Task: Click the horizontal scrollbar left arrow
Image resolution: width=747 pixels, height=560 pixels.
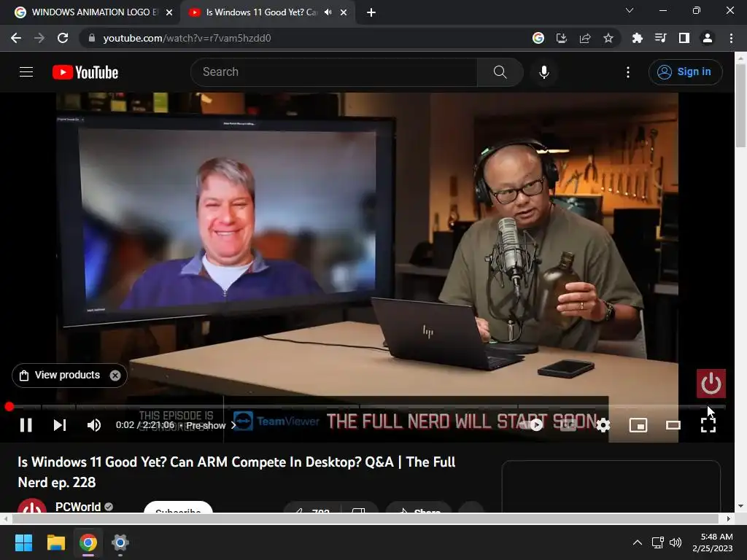Action: point(5,518)
